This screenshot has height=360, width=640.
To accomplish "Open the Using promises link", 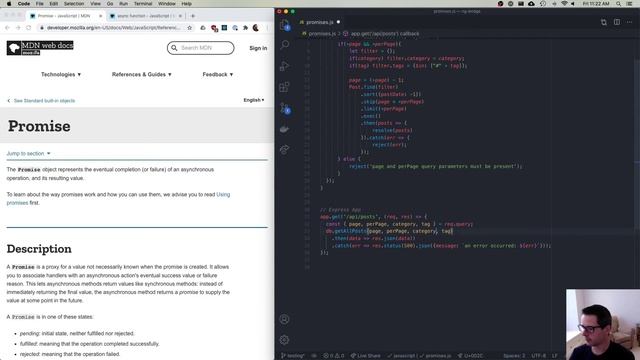I will pos(223,194).
